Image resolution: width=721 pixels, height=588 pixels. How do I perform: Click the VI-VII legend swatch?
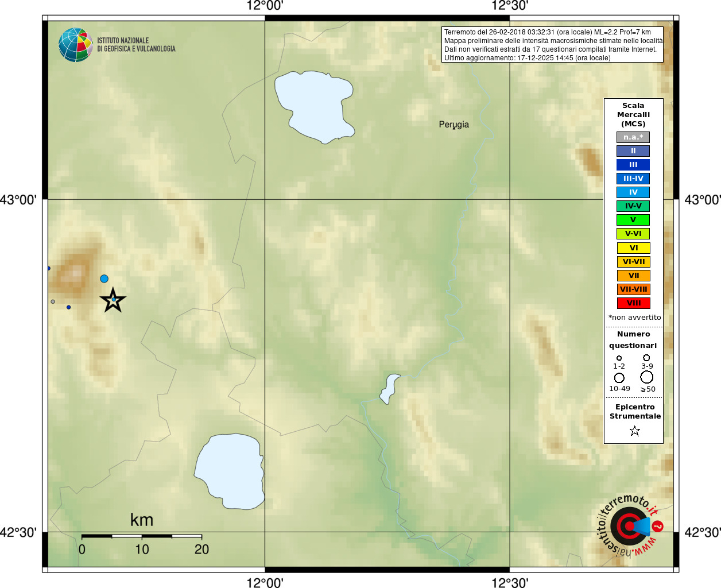pyautogui.click(x=633, y=262)
